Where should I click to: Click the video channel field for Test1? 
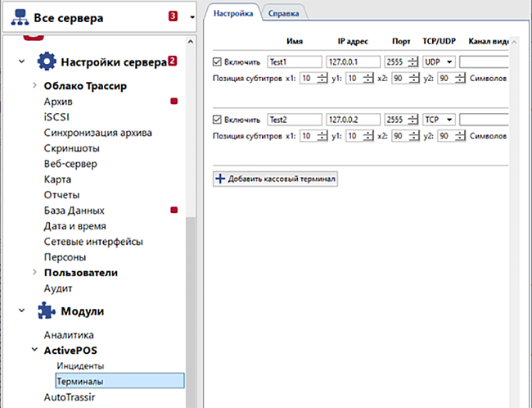point(485,61)
